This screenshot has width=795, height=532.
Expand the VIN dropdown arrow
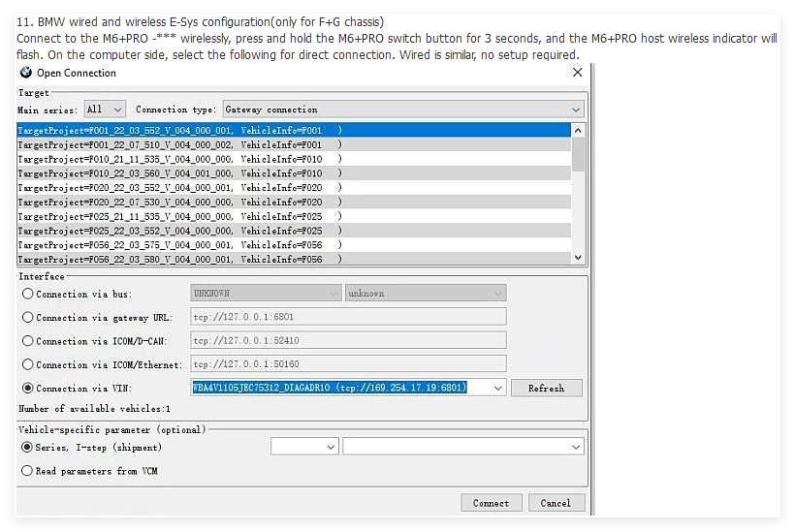click(x=498, y=389)
